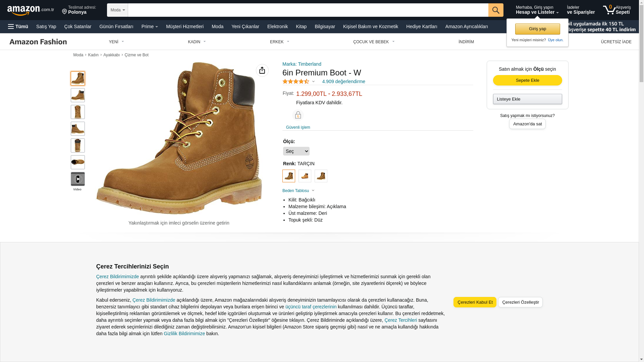Click the delivery location pin icon
This screenshot has width=644, height=362.
tap(64, 12)
